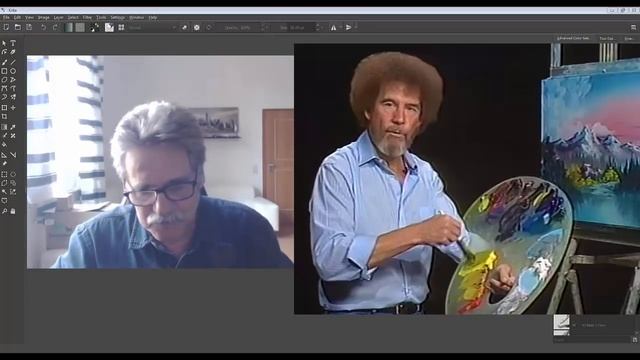Select the Dynamic Brush tool
This screenshot has width=640, height=360.
(4, 97)
